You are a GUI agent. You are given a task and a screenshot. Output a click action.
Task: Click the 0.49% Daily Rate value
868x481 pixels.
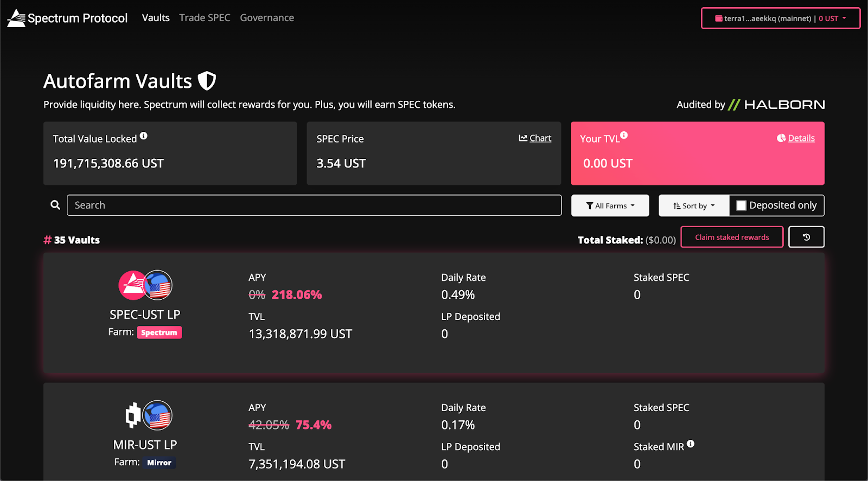tap(458, 295)
